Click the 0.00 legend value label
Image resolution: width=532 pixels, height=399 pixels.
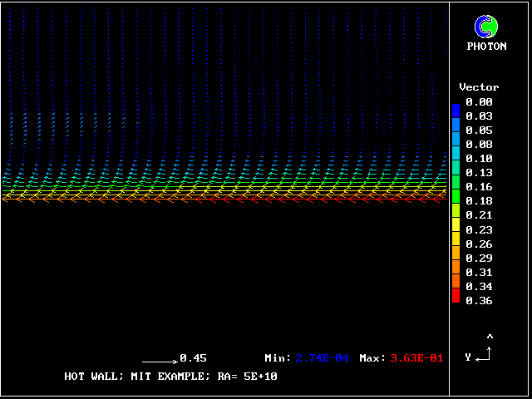pyautogui.click(x=479, y=102)
